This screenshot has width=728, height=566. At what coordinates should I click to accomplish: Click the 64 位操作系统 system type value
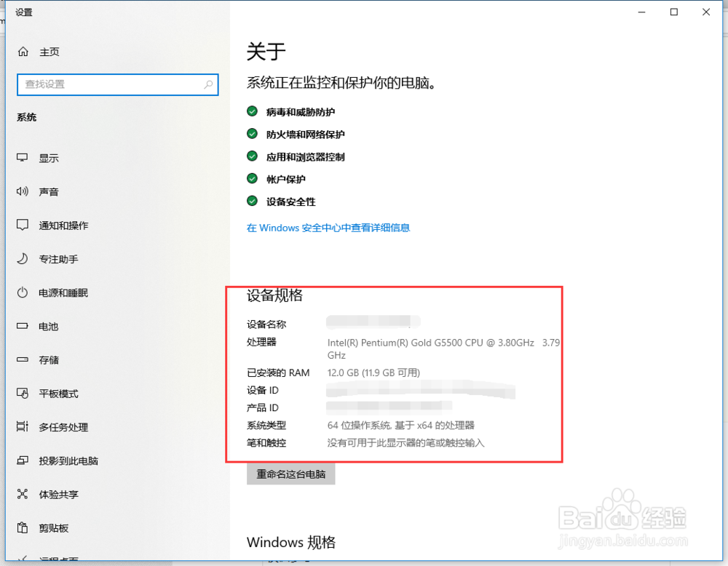pos(400,425)
